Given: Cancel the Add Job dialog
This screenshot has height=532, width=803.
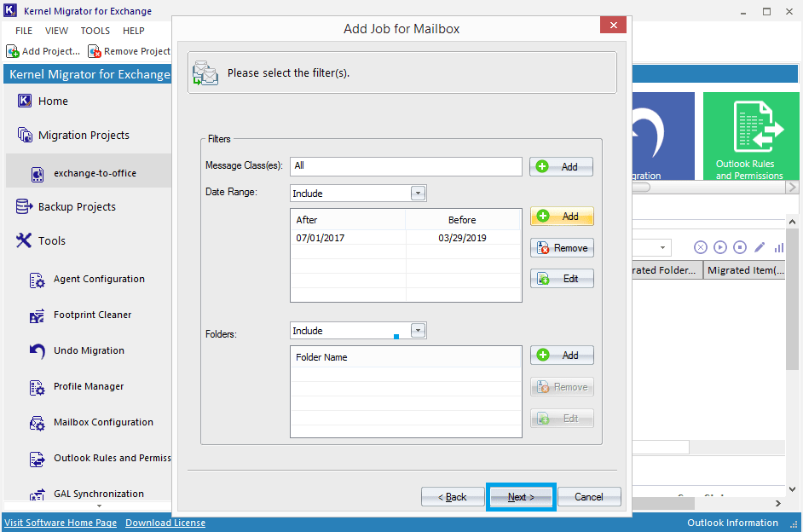Looking at the screenshot, I should tap(589, 497).
